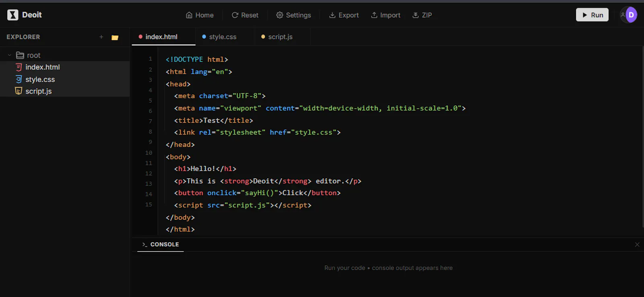
Task: Click the h1 Hello! code line
Action: pyautogui.click(x=205, y=169)
